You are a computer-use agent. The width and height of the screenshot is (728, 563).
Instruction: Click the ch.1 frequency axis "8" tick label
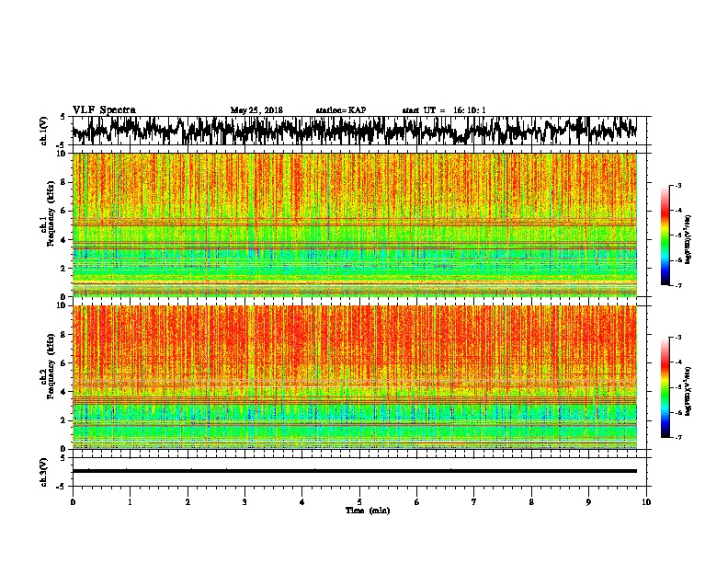[64, 182]
